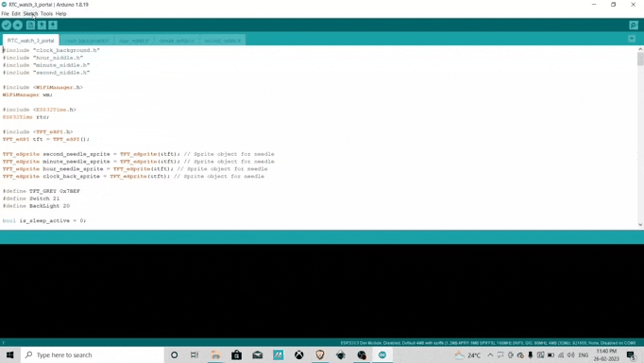Click the ESP32C3 Dev Module board status text

pos(488,343)
